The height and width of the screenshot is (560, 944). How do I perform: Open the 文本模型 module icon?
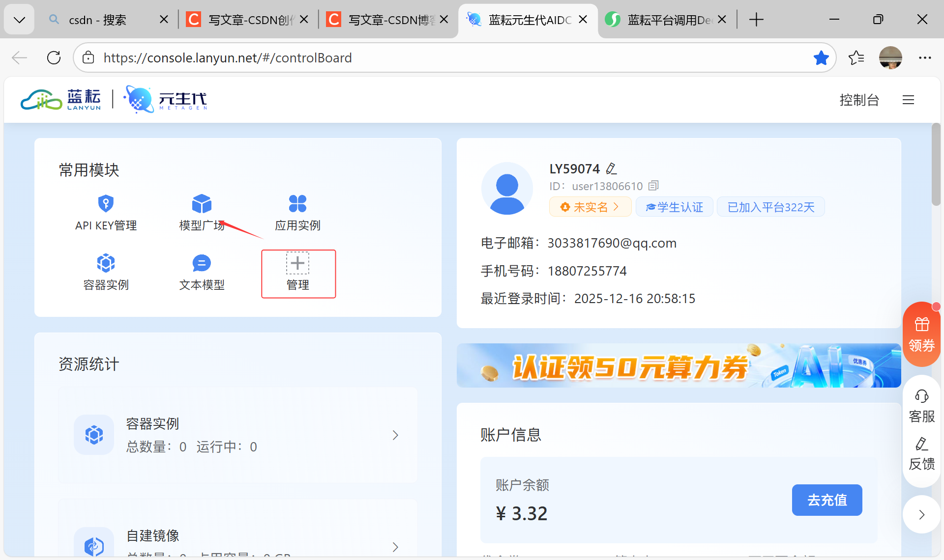(201, 263)
